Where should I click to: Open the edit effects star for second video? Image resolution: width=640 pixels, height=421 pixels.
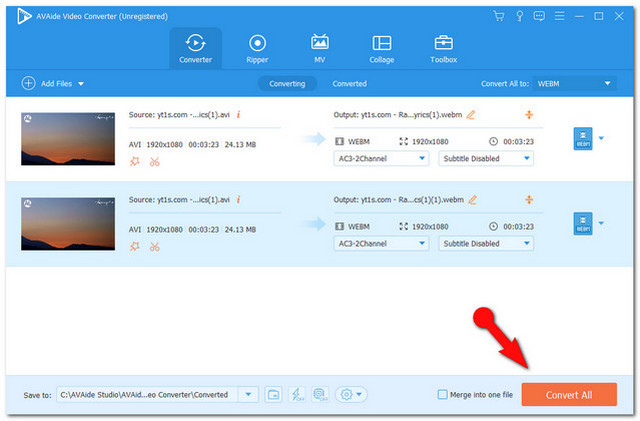click(x=134, y=247)
